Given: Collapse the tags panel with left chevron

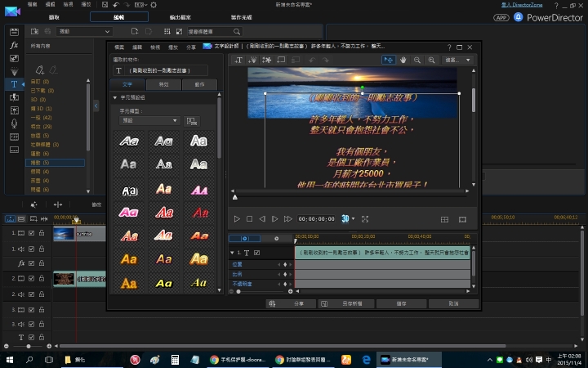Looking at the screenshot, I should tap(96, 105).
